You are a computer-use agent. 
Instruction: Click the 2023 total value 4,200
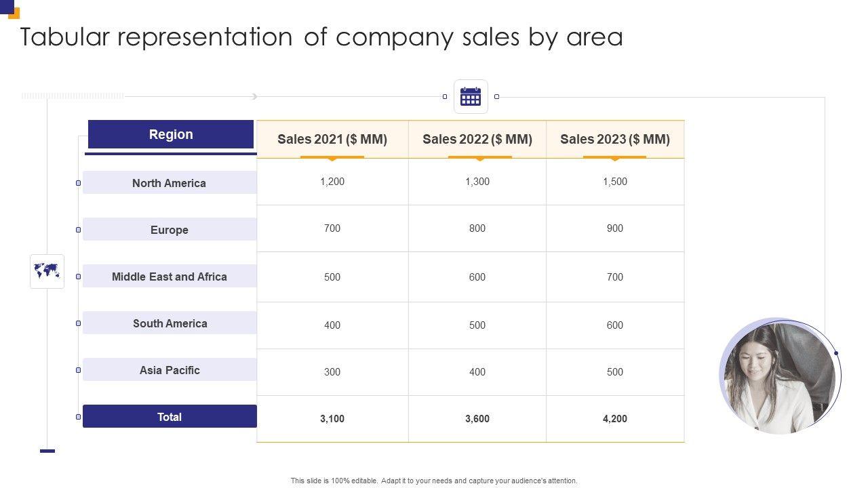(x=615, y=419)
